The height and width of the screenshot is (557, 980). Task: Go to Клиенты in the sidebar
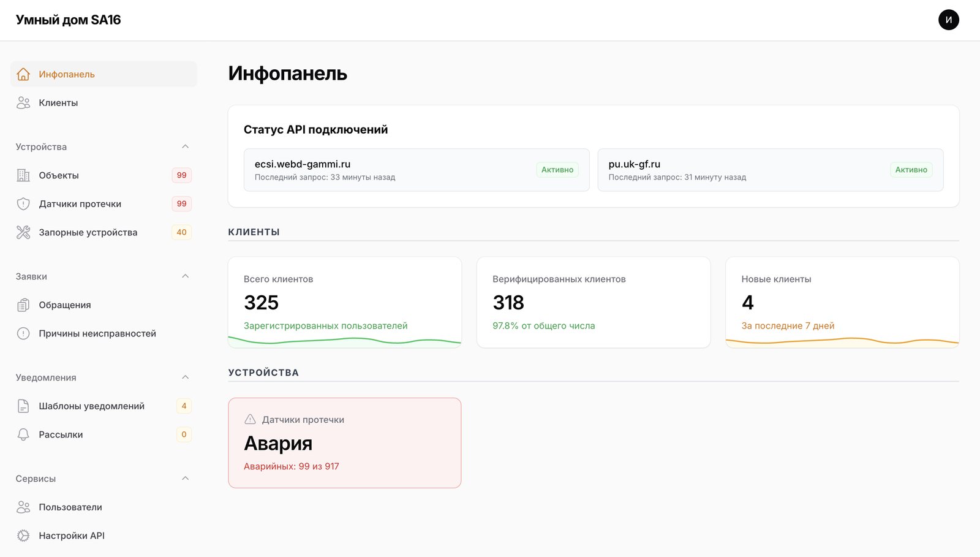coord(104,103)
